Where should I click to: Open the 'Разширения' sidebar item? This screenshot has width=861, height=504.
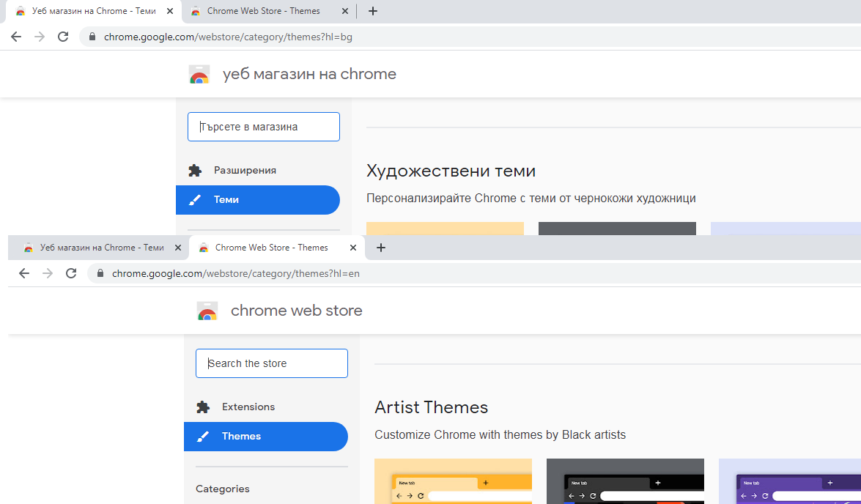(245, 170)
